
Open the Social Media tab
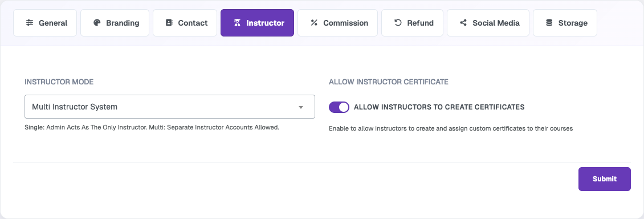tap(488, 23)
